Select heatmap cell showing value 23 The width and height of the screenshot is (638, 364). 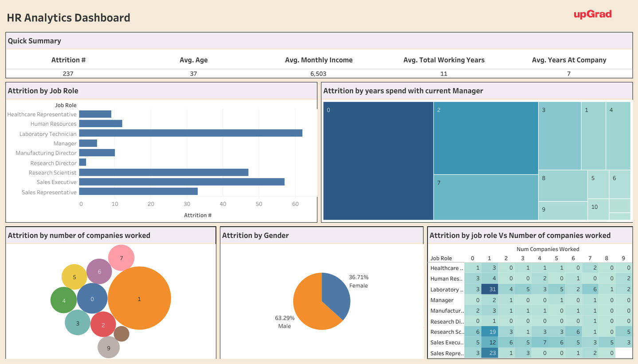(489, 353)
